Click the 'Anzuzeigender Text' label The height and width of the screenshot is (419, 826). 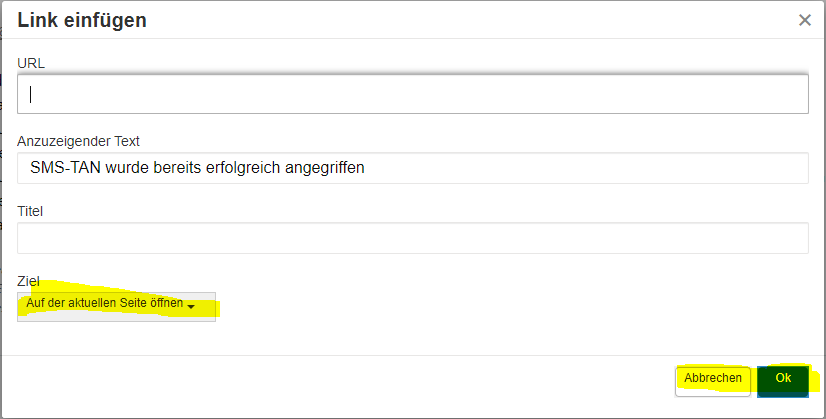click(78, 141)
